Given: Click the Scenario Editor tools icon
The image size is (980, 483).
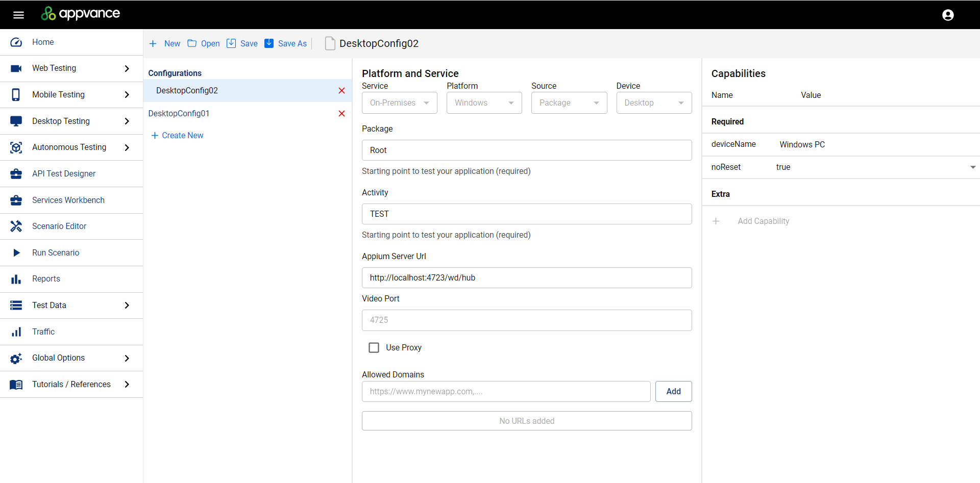Looking at the screenshot, I should point(16,226).
